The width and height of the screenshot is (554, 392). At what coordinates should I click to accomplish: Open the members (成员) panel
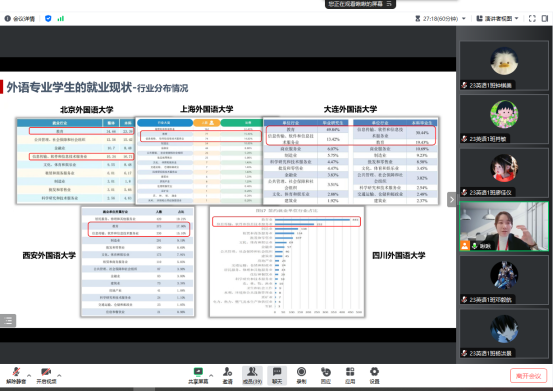pos(252,375)
